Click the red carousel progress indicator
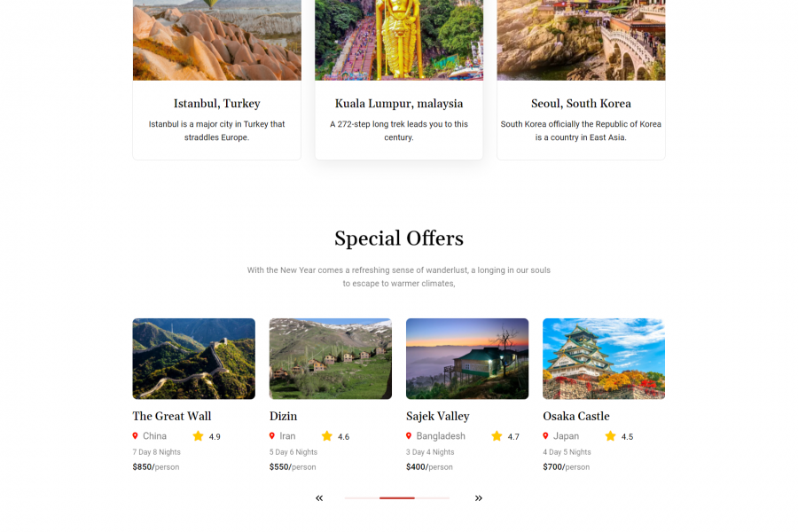 [397, 498]
